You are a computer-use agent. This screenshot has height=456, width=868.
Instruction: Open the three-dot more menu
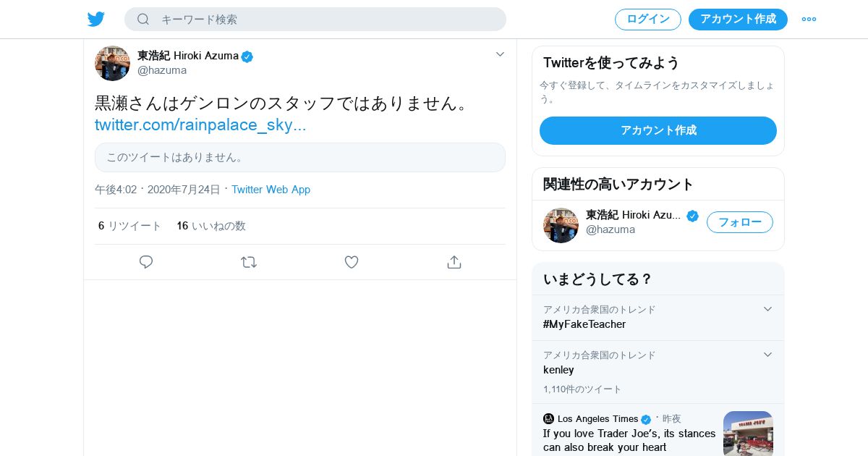point(809,20)
